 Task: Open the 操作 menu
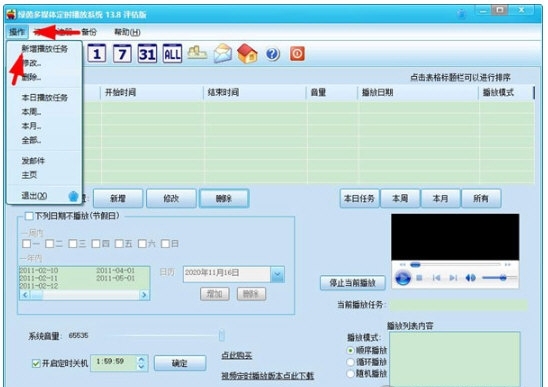coord(17,32)
